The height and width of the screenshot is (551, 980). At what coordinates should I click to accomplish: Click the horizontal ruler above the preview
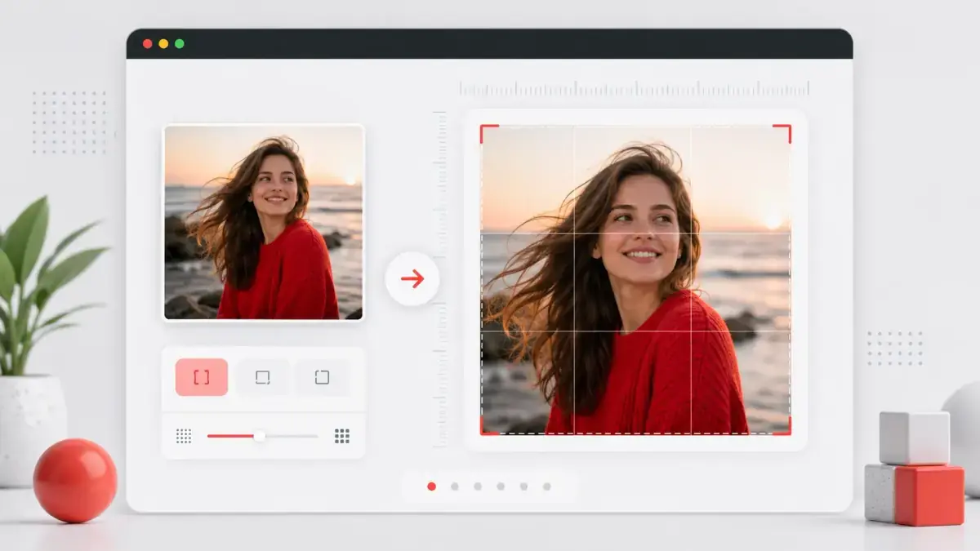pyautogui.click(x=634, y=88)
